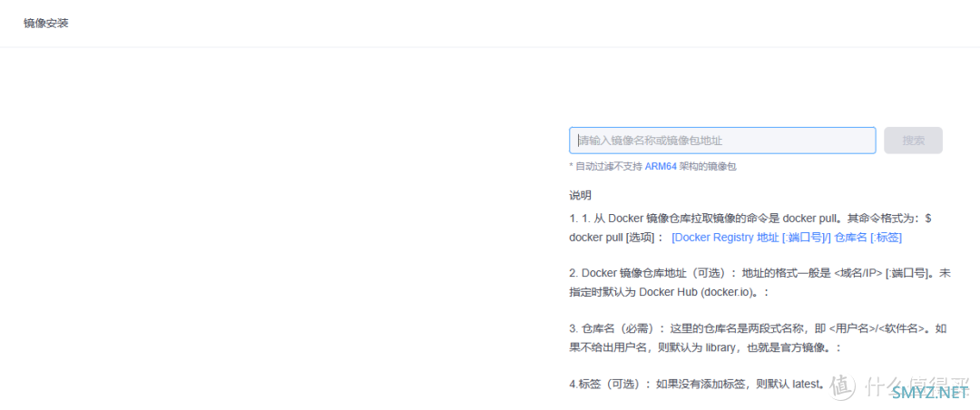Image resolution: width=980 pixels, height=410 pixels.
Task: Open the ARM64 architecture link
Action: (661, 166)
